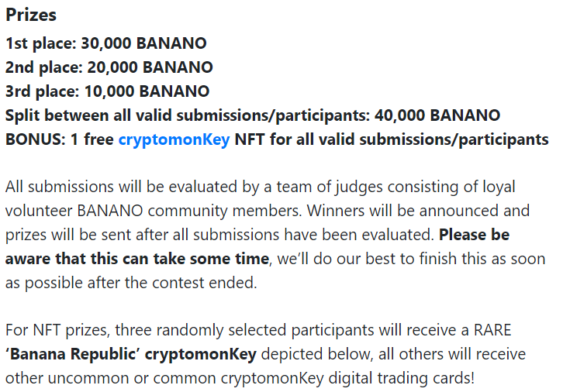Viewport: 563px width, 392px height.
Task: Click 'as possible after the contest ended' line
Action: [x=131, y=283]
